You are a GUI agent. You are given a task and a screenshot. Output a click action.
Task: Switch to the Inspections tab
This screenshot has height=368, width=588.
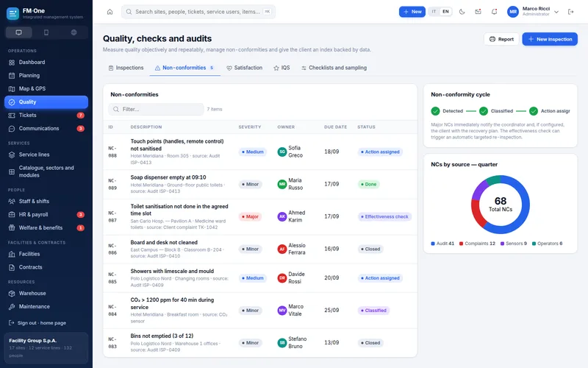[x=126, y=68]
